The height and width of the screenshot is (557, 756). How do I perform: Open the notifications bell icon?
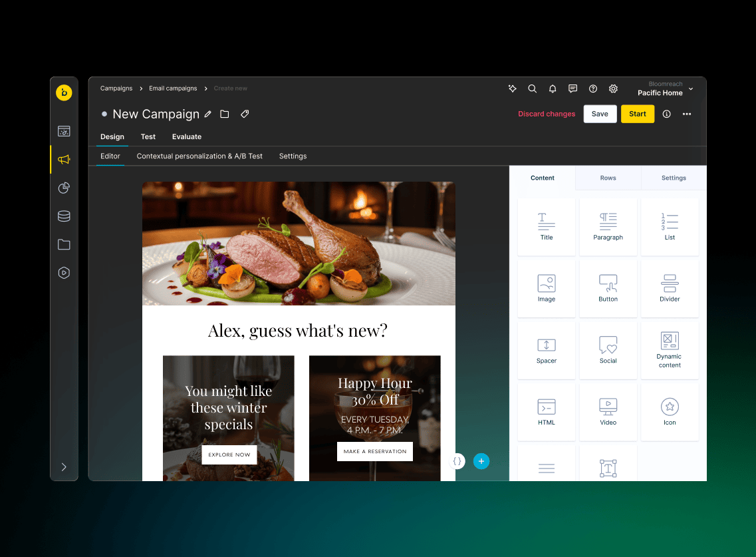pyautogui.click(x=552, y=89)
